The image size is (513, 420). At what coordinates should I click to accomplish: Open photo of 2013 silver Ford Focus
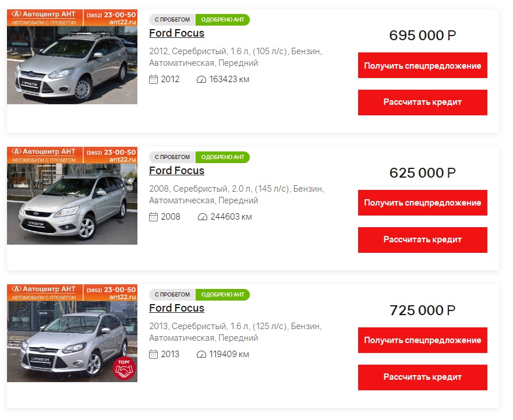[x=72, y=333]
